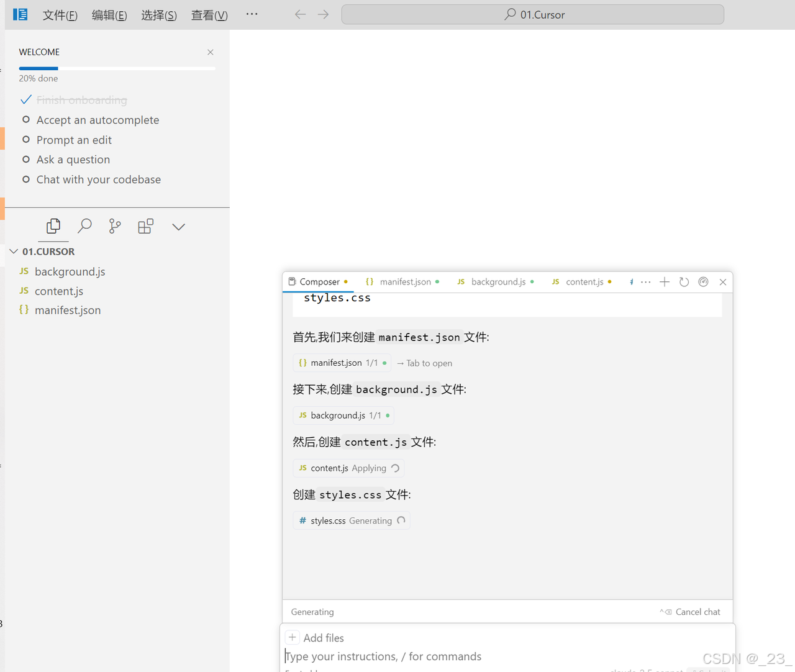Viewport: 795px width, 672px height.
Task: Click Add files button
Action: pyautogui.click(x=316, y=638)
